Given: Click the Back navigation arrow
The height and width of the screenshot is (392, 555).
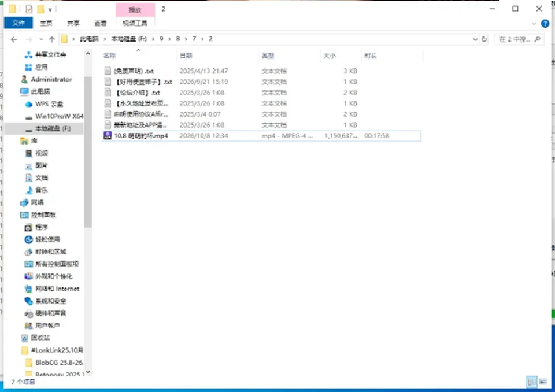Looking at the screenshot, I should pos(14,39).
